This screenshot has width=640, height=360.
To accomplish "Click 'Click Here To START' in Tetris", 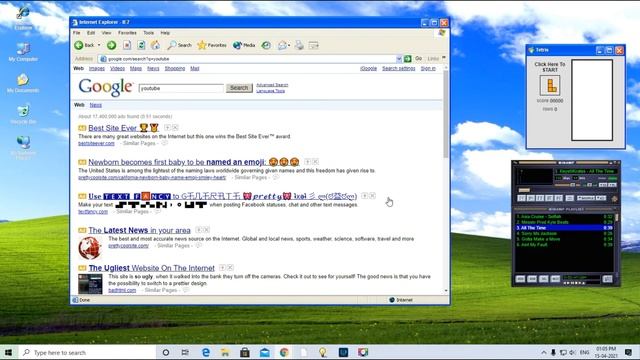I will 550,67.
